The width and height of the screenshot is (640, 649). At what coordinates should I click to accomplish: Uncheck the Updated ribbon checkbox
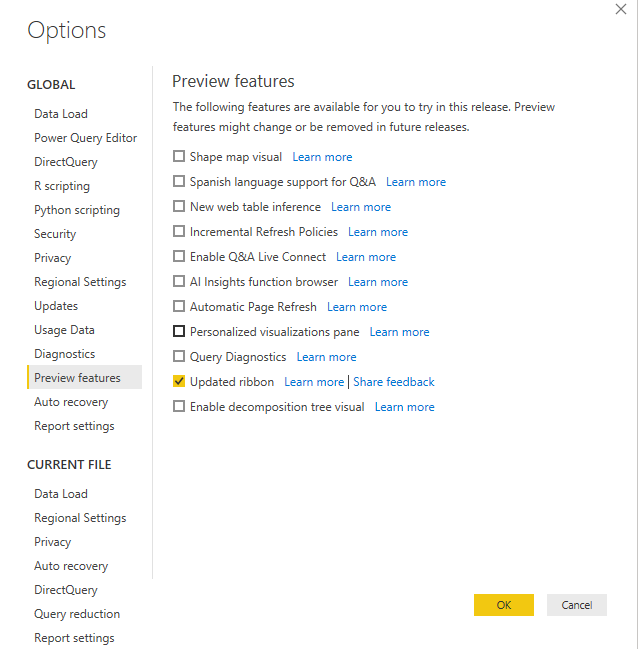pos(179,381)
